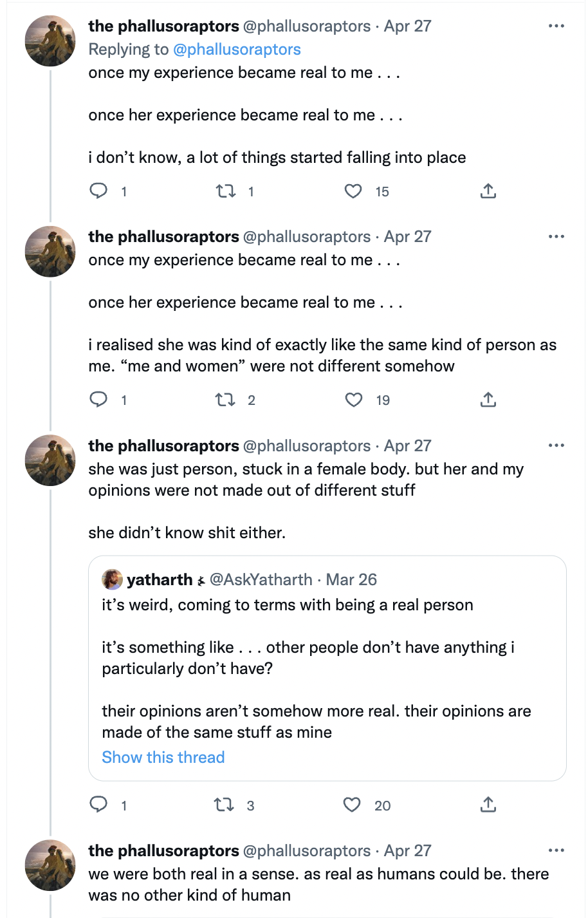This screenshot has height=918, width=588.
Task: Open yatharth's small profile picture
Action: click(x=112, y=579)
